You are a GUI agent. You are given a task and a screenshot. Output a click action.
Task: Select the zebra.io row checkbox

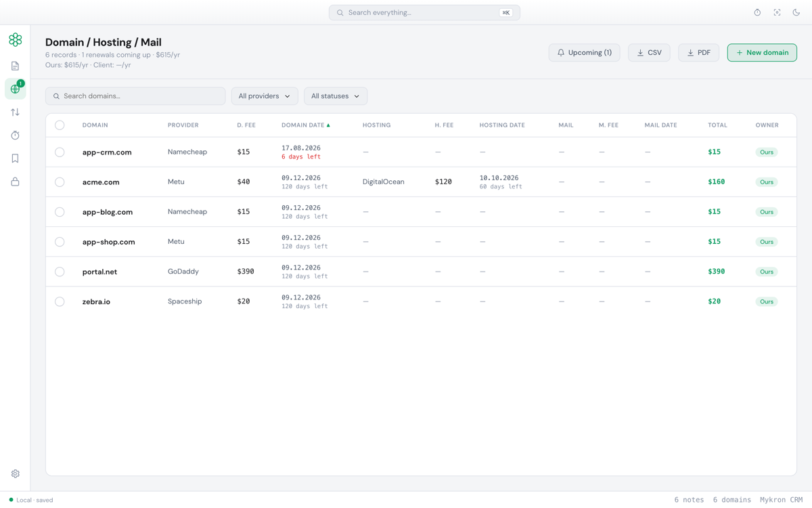click(60, 301)
